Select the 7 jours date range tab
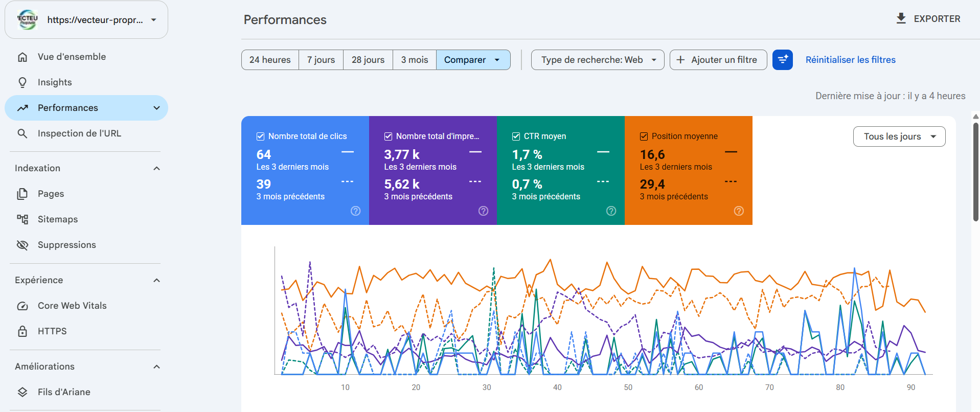980x412 pixels. pos(321,60)
